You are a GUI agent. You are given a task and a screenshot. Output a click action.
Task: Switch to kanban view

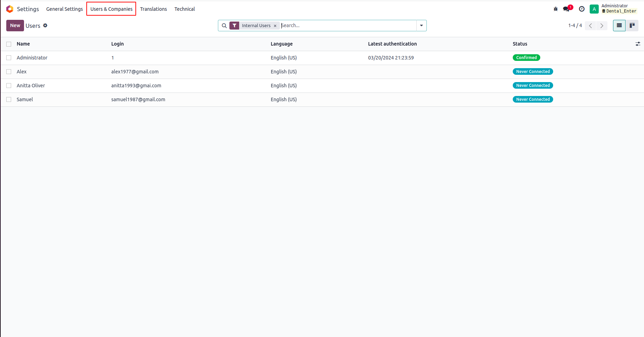coord(632,25)
